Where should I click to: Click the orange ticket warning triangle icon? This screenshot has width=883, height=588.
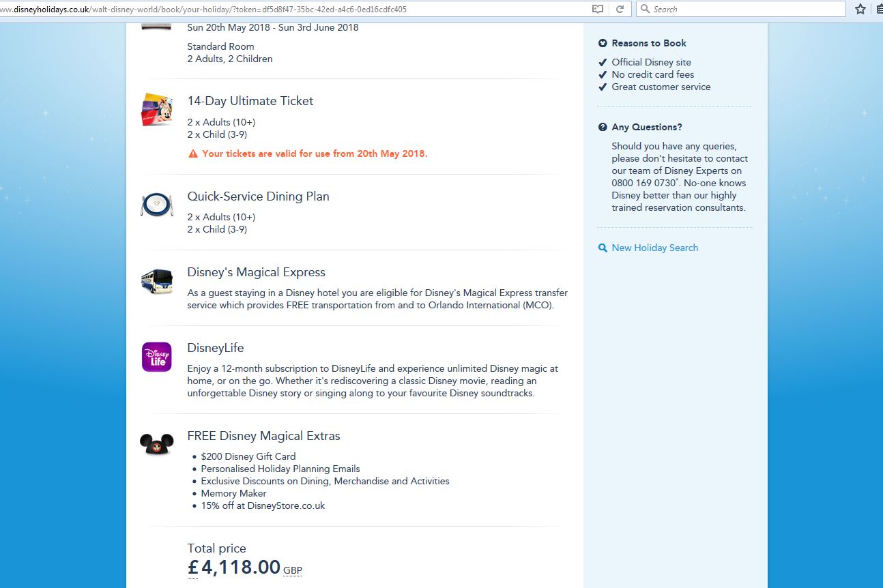[x=193, y=154]
